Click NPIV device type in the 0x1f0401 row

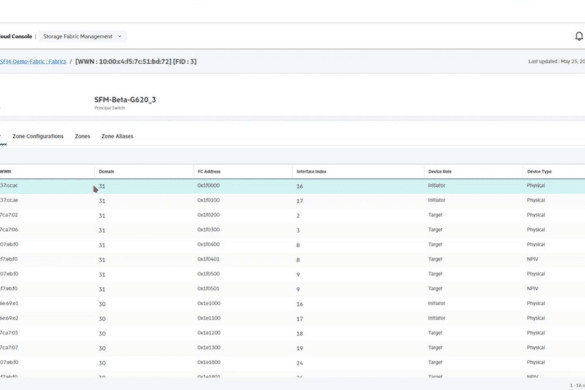click(532, 259)
